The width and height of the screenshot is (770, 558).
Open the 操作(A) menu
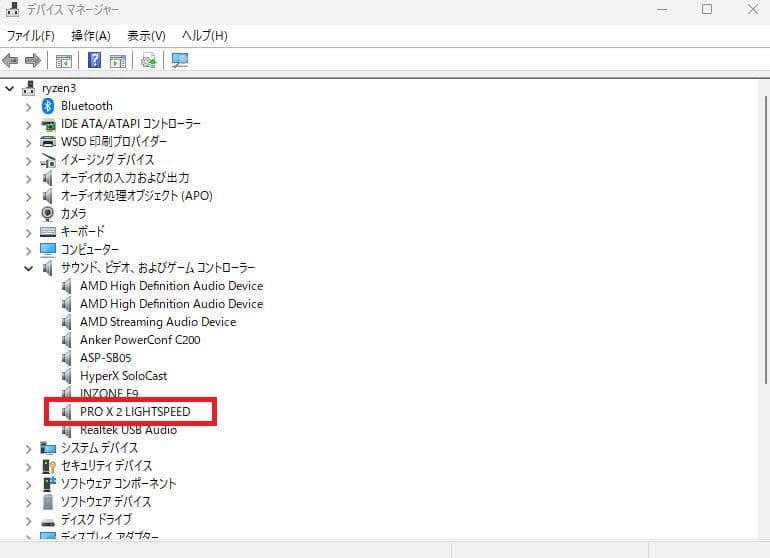pyautogui.click(x=91, y=36)
